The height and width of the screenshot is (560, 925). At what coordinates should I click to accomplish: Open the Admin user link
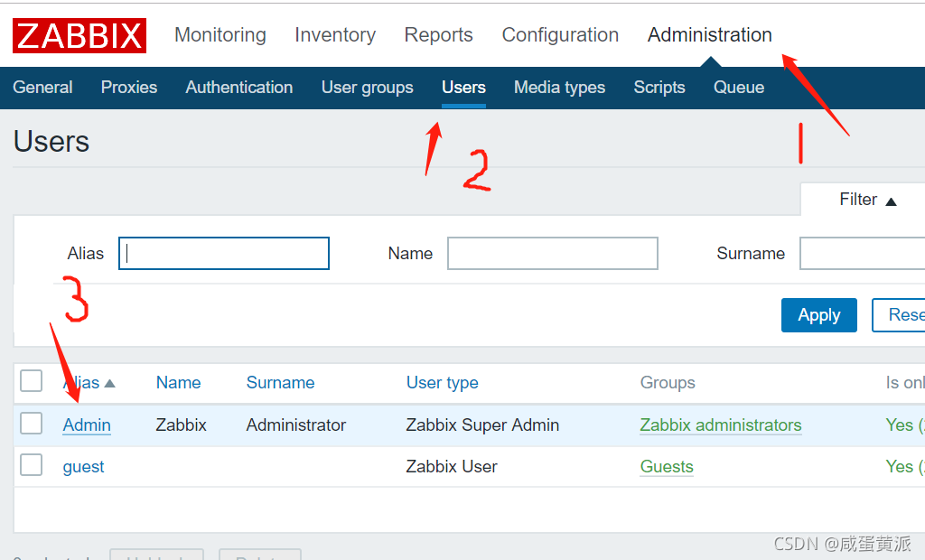(x=87, y=425)
